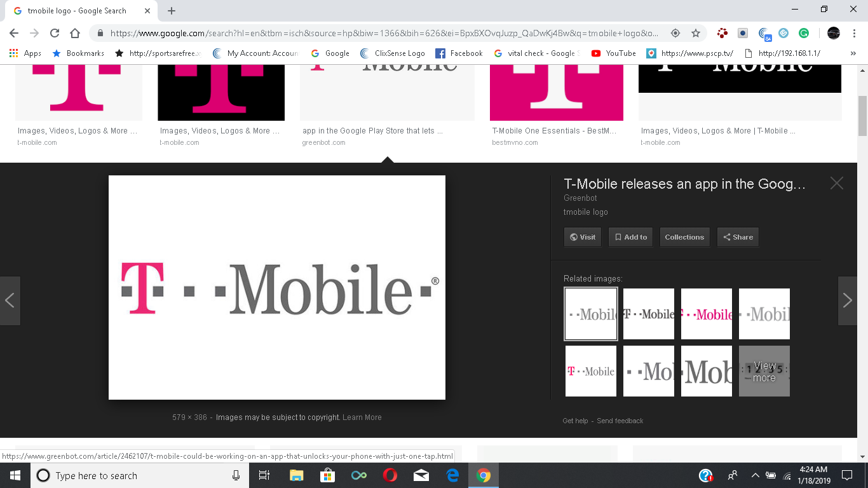Share this image result
Viewport: 868px width, 488px height.
pos(738,237)
